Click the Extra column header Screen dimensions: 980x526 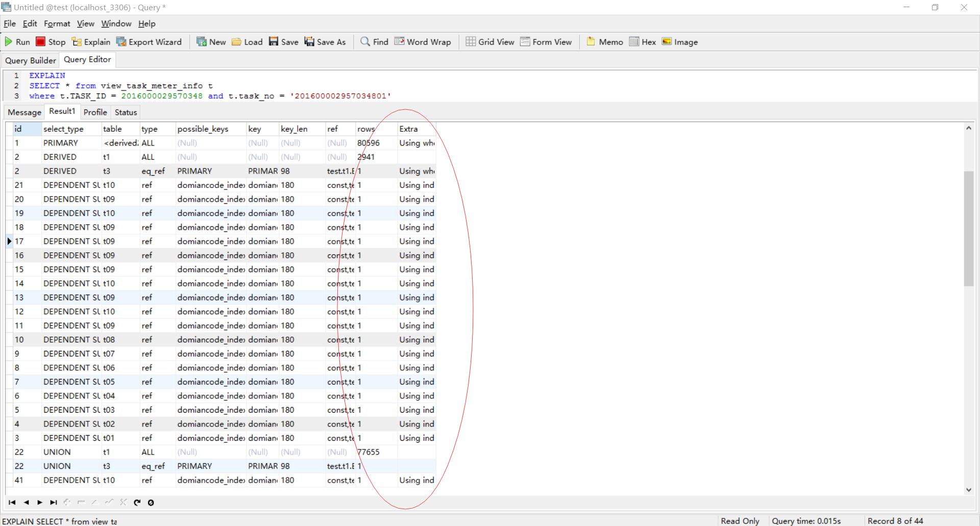[x=416, y=129]
